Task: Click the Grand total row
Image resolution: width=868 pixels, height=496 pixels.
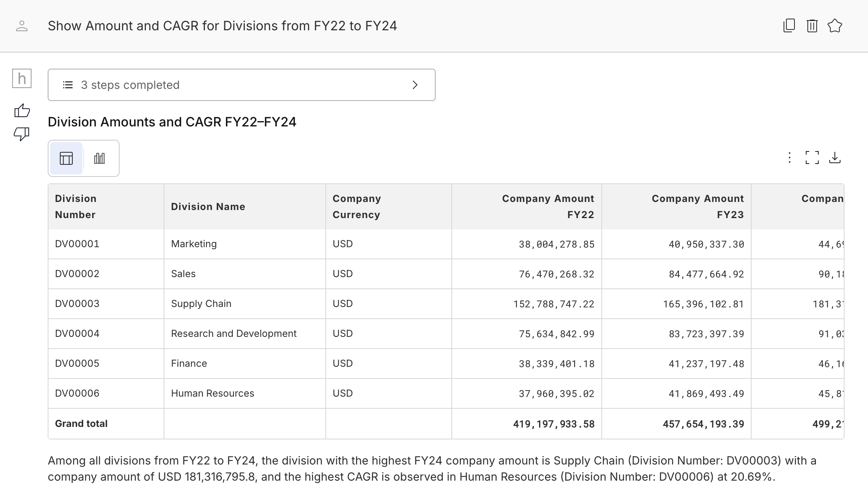Action: (x=81, y=423)
